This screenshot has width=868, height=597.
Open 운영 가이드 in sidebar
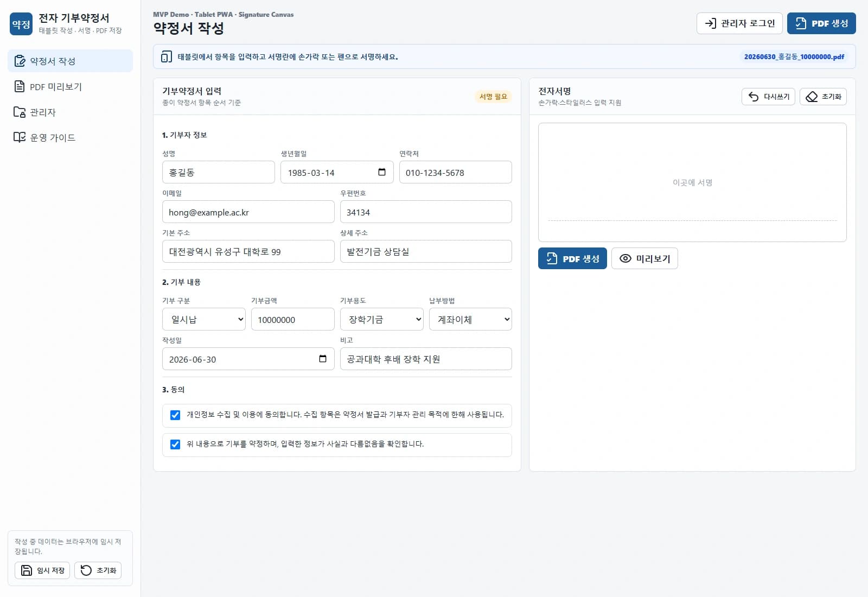70,137
